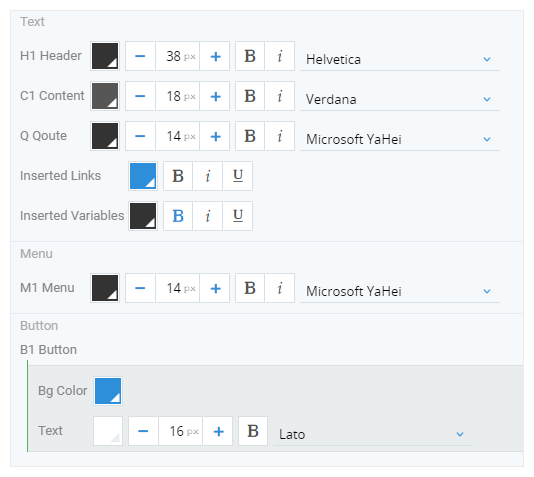
Task: Increase M1 Menu font size with plus
Action: [215, 288]
